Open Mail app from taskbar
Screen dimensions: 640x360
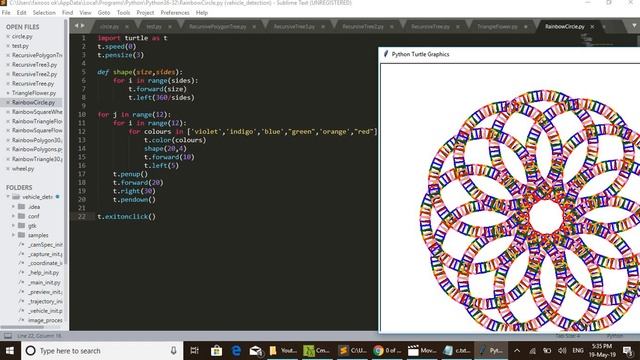click(256, 351)
